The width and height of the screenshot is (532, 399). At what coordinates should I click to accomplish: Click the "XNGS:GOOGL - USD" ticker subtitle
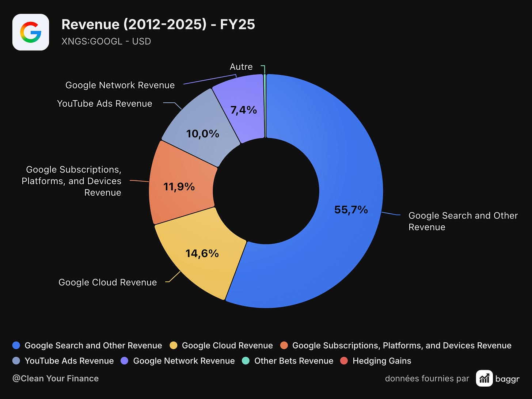[x=106, y=41]
